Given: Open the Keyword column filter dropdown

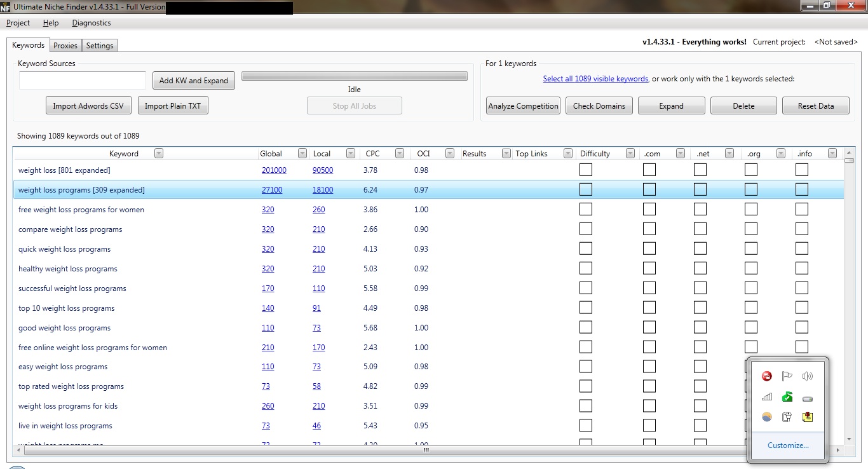Looking at the screenshot, I should click(158, 153).
